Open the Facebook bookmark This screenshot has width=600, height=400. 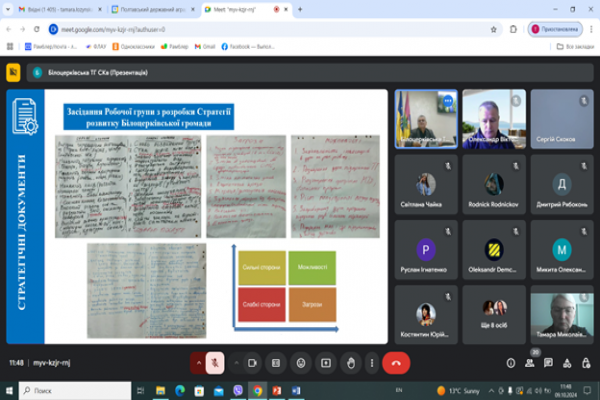coord(248,46)
